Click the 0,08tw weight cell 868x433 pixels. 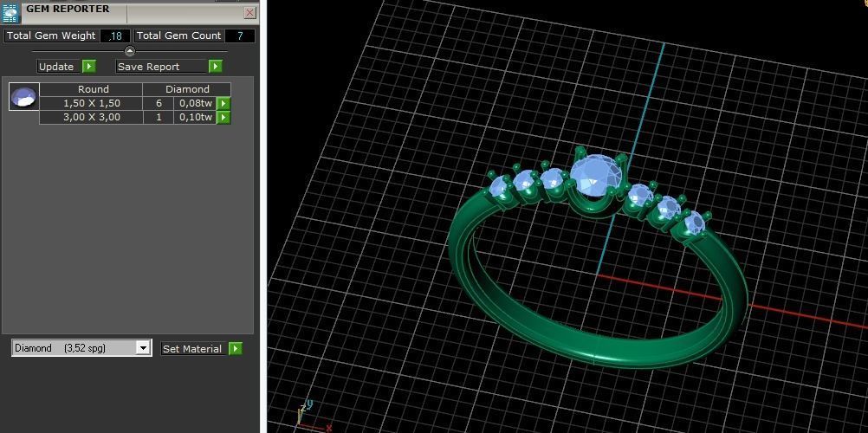pyautogui.click(x=195, y=103)
